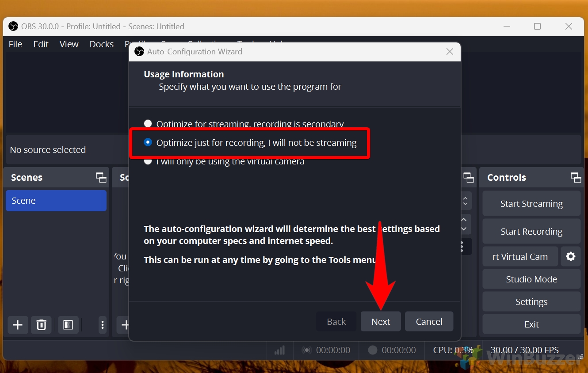This screenshot has width=588, height=373.
Task: Add a new scene with plus icon
Action: [18, 325]
